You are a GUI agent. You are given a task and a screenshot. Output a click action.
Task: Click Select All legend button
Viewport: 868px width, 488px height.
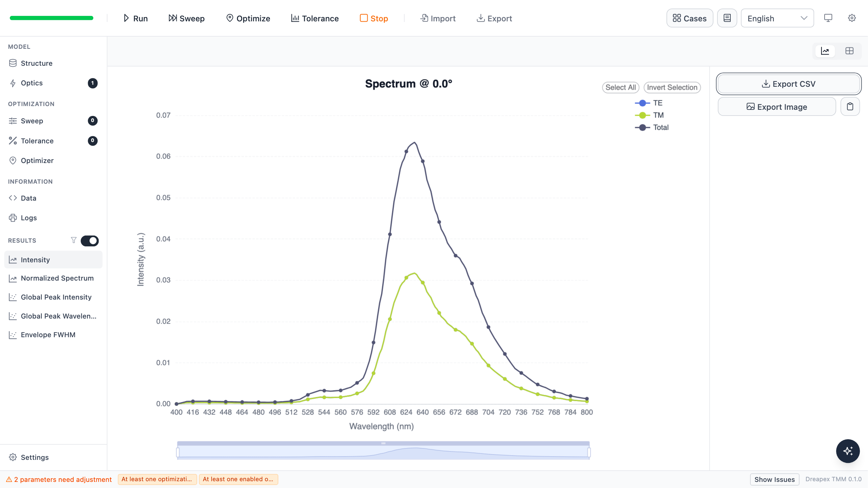pyautogui.click(x=620, y=87)
